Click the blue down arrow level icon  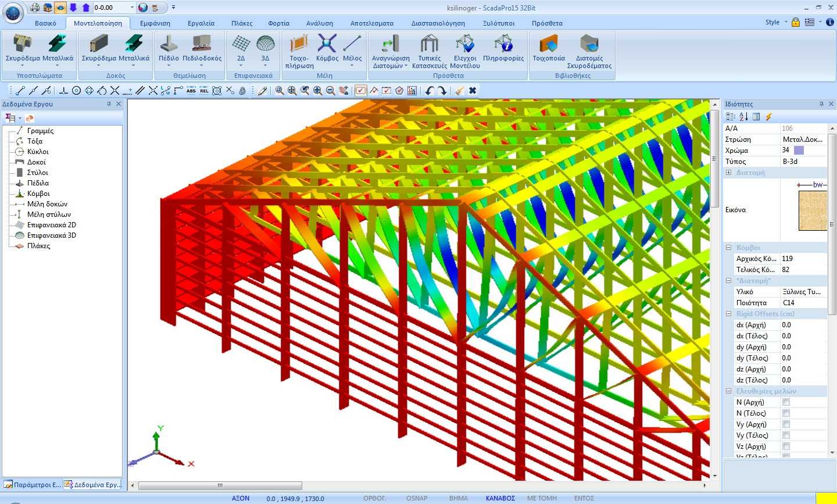(x=73, y=8)
